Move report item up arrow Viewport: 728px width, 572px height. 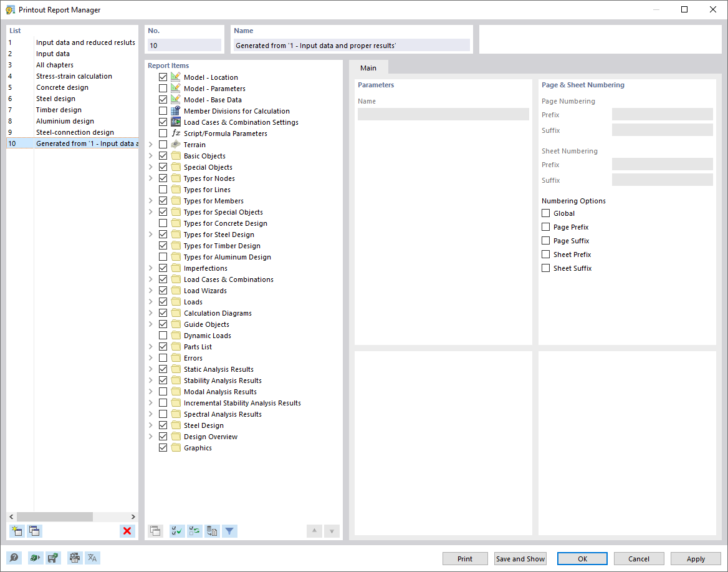tap(314, 531)
